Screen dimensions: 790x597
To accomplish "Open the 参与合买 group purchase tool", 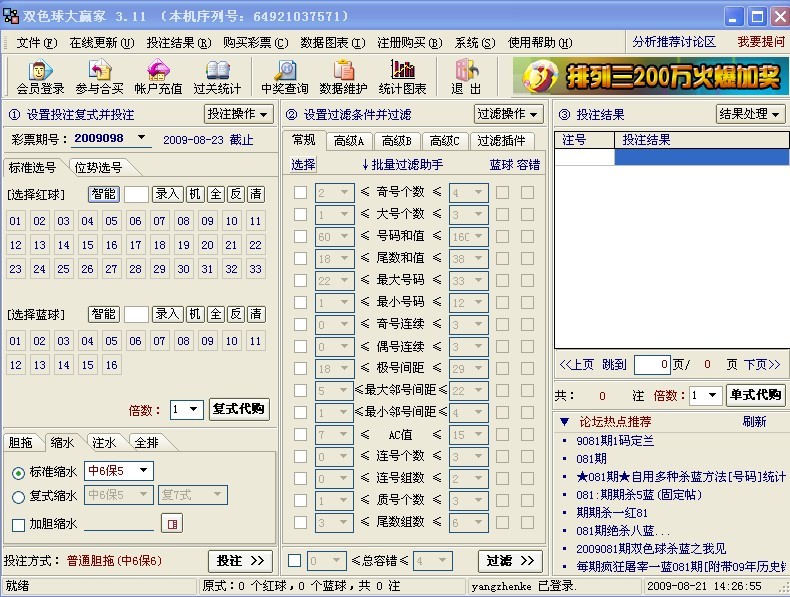I will (99, 77).
